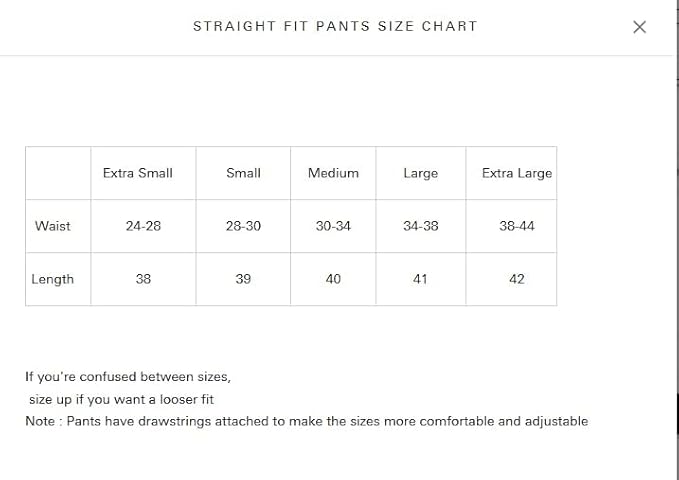Click the 28-30 waist cell

pyautogui.click(x=243, y=226)
